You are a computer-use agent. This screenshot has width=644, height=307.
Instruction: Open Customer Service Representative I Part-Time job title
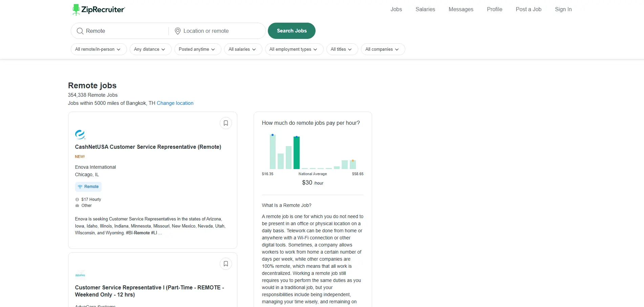tap(149, 291)
